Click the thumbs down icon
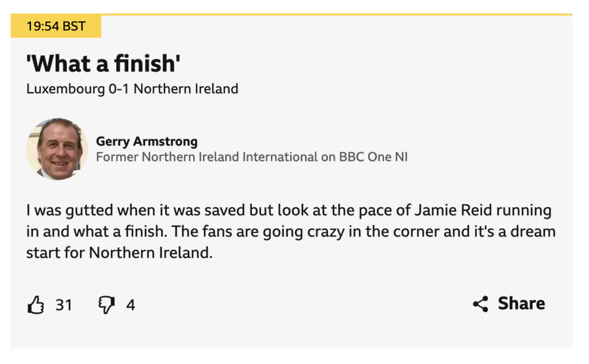Screen dimensions: 589x364 click(106, 305)
